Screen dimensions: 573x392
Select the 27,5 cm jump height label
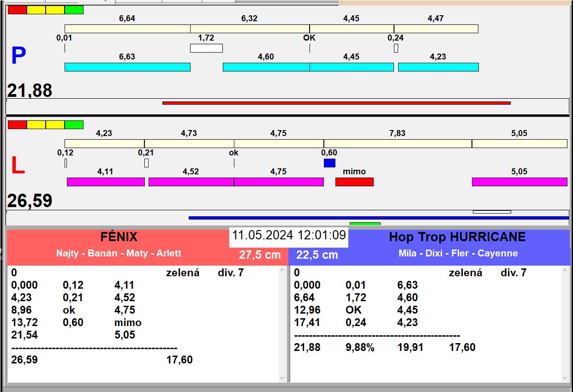point(260,255)
